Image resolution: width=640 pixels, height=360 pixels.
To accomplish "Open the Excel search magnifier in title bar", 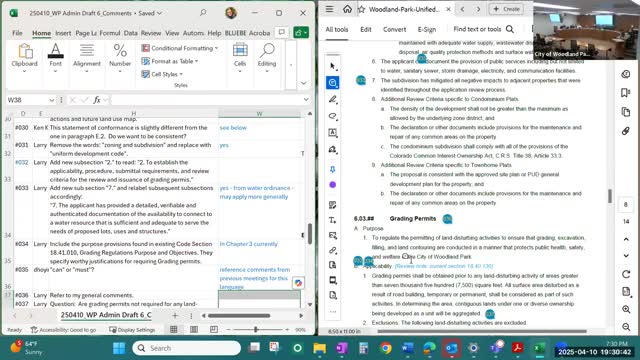I will coord(203,13).
